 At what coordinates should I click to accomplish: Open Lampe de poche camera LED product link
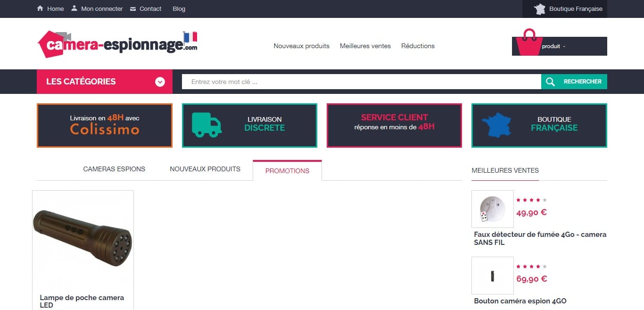point(82,302)
